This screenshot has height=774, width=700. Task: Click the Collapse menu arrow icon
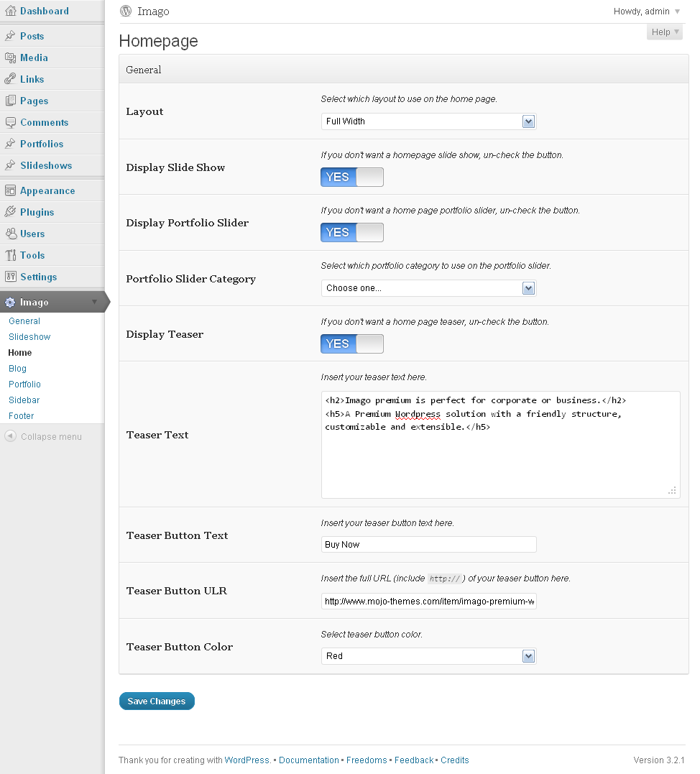click(10, 436)
